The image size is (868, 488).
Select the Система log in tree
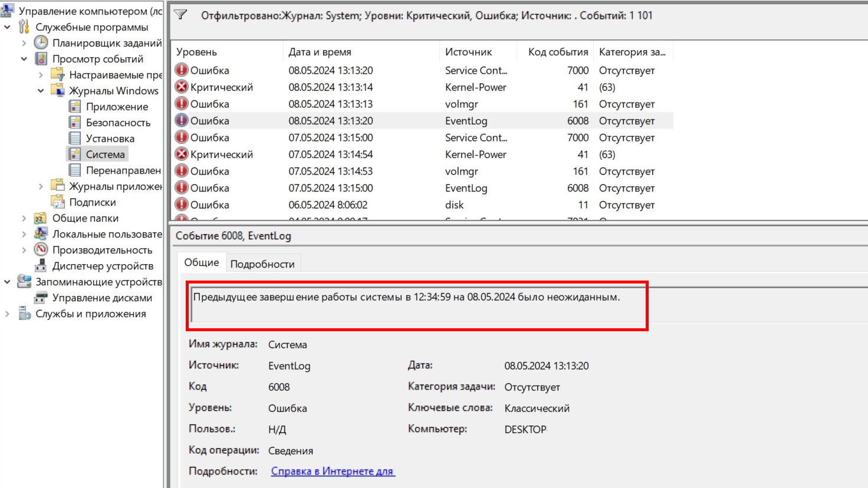(106, 154)
